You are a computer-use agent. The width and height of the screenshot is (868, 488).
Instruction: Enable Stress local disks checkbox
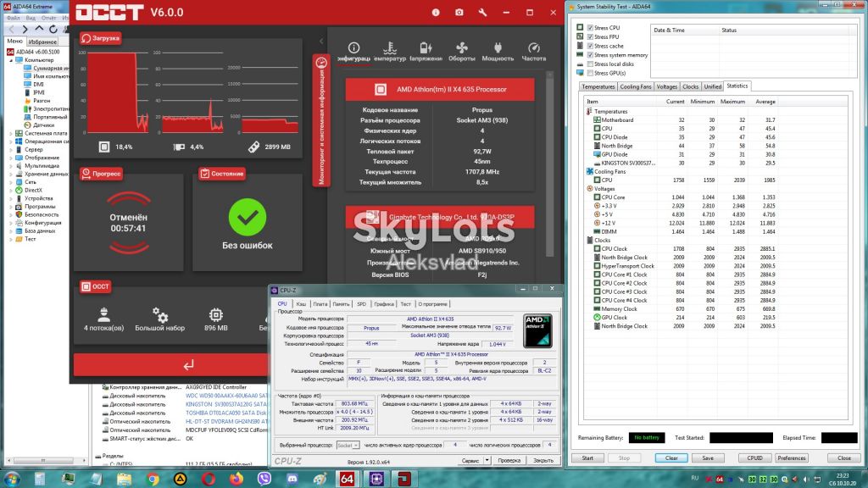[x=591, y=64]
